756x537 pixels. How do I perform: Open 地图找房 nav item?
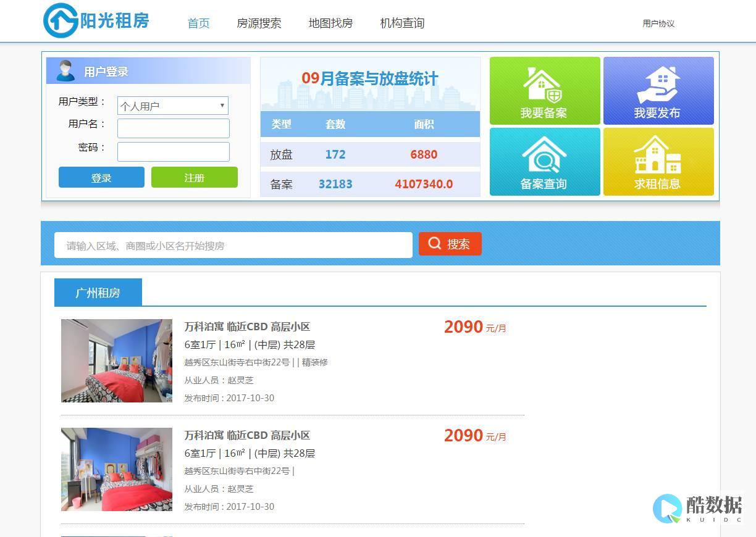click(x=330, y=23)
